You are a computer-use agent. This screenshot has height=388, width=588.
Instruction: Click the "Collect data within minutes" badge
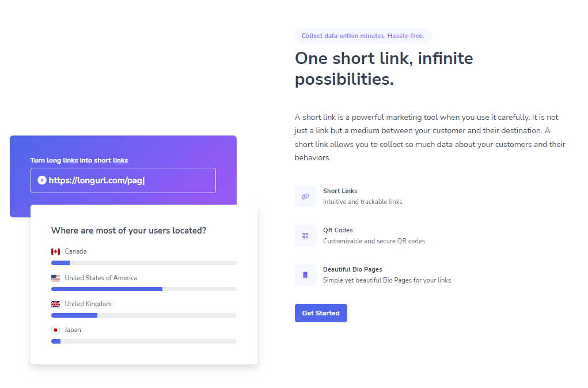point(363,36)
